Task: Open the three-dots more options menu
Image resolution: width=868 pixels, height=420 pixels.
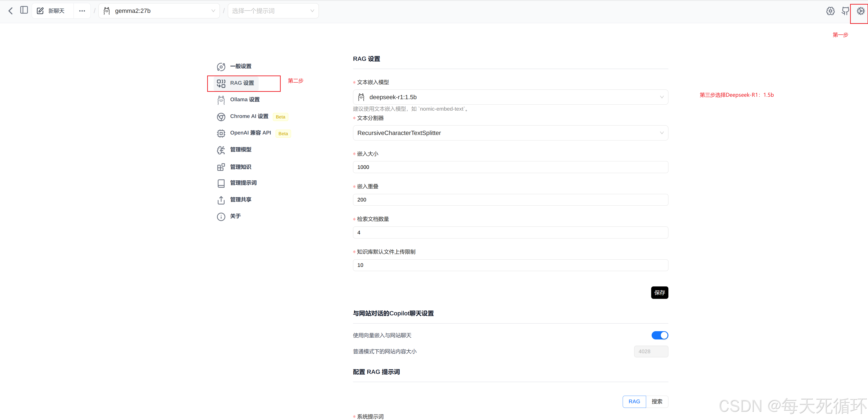Action: tap(82, 11)
